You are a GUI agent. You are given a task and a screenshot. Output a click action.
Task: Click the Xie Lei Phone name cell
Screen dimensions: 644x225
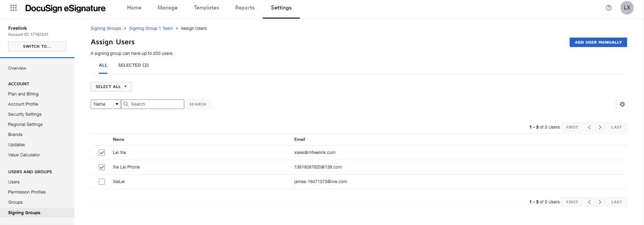pyautogui.click(x=126, y=167)
